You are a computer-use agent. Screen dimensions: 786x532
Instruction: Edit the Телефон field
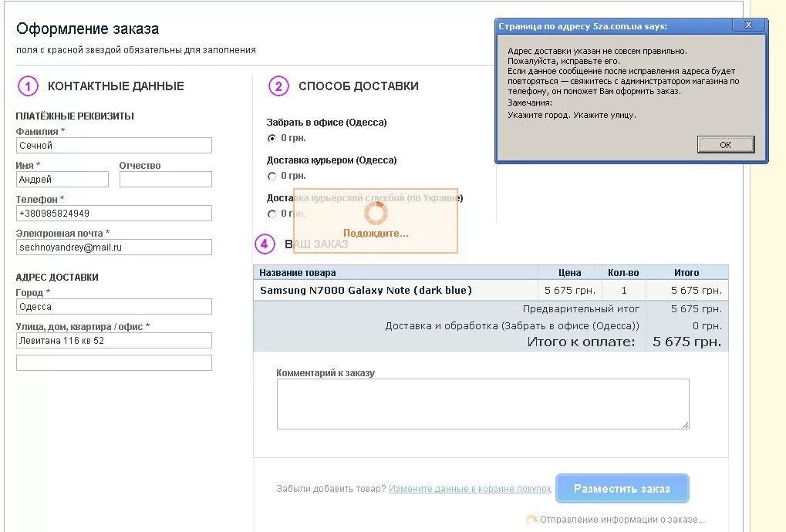coord(114,214)
